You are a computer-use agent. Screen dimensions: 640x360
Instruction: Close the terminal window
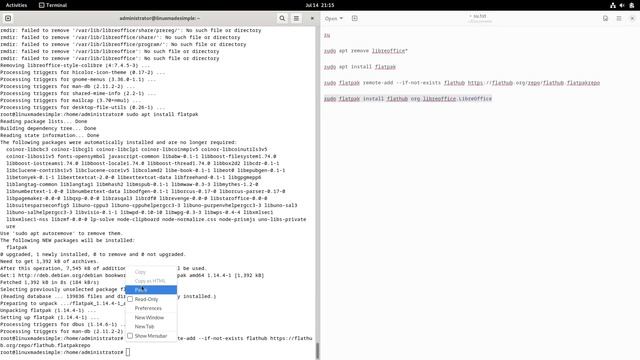click(x=312, y=18)
